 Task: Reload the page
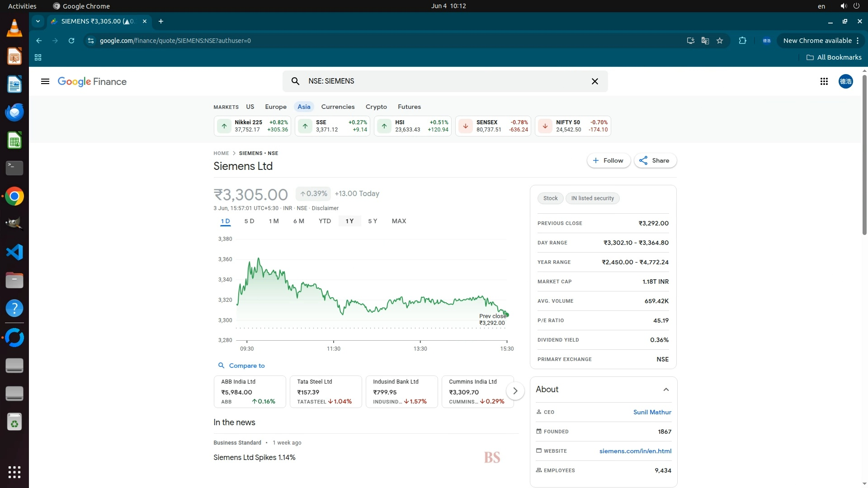coord(71,41)
